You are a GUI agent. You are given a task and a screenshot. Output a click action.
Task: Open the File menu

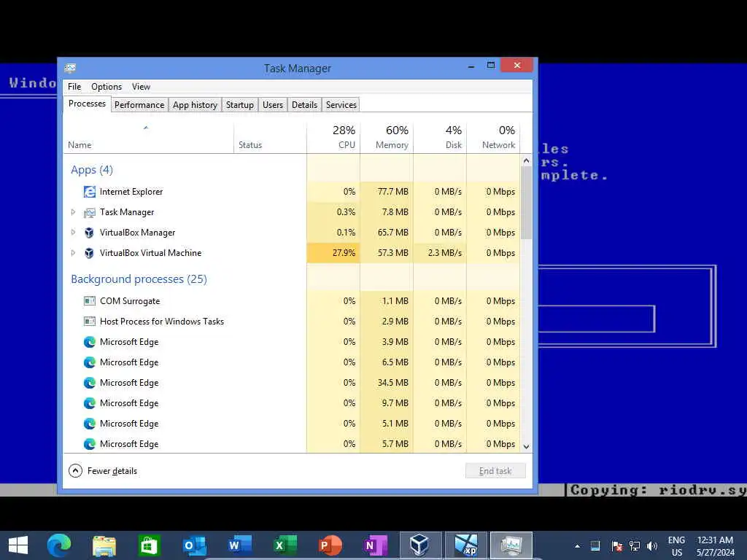(74, 87)
